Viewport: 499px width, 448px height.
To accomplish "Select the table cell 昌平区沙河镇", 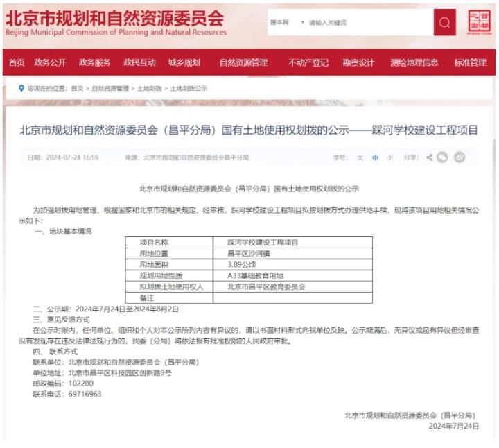I will [x=292, y=253].
